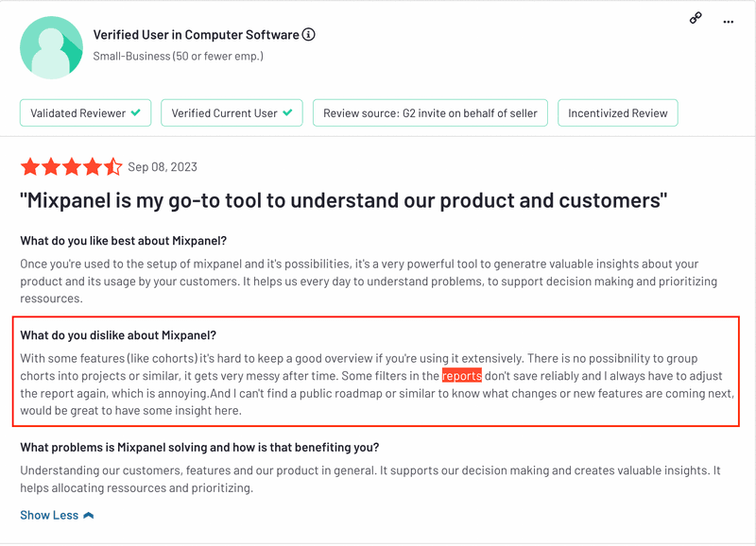Click the Validated Reviewer badge
756x546 pixels.
click(85, 113)
